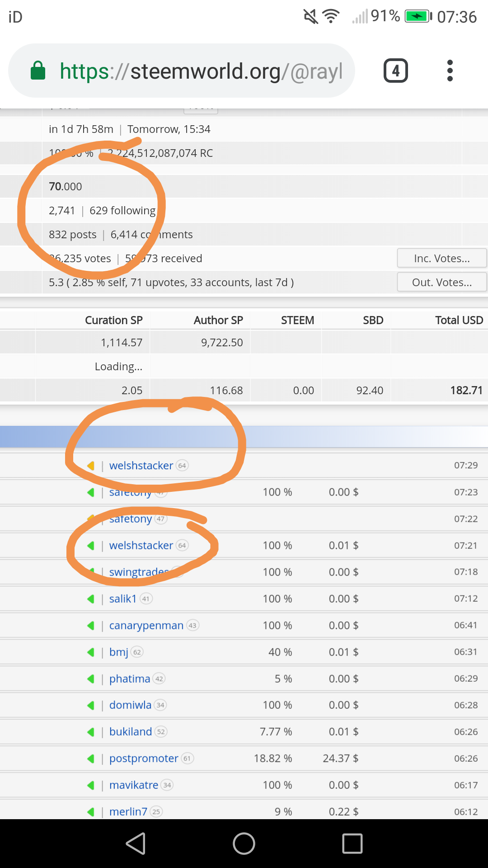Click the Curation SP column header
This screenshot has width=488, height=868.
(x=114, y=320)
